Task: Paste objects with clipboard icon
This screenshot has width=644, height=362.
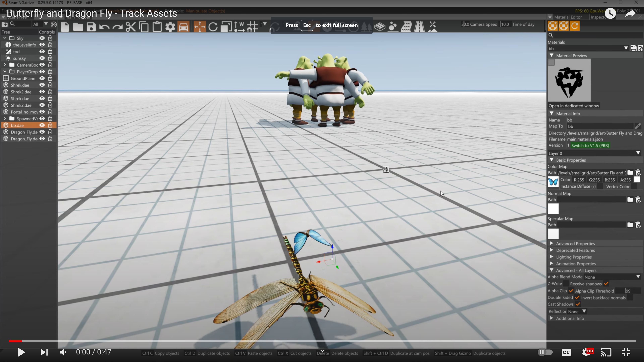Action: pyautogui.click(x=157, y=27)
